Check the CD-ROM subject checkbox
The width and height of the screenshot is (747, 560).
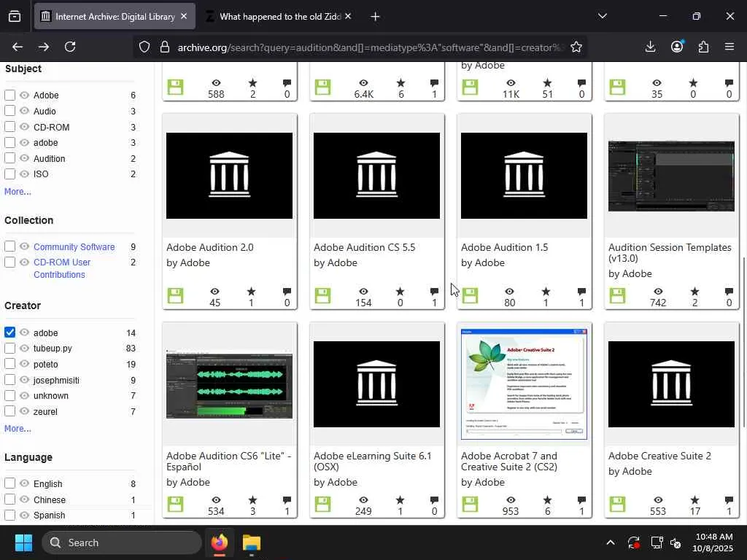tap(10, 127)
